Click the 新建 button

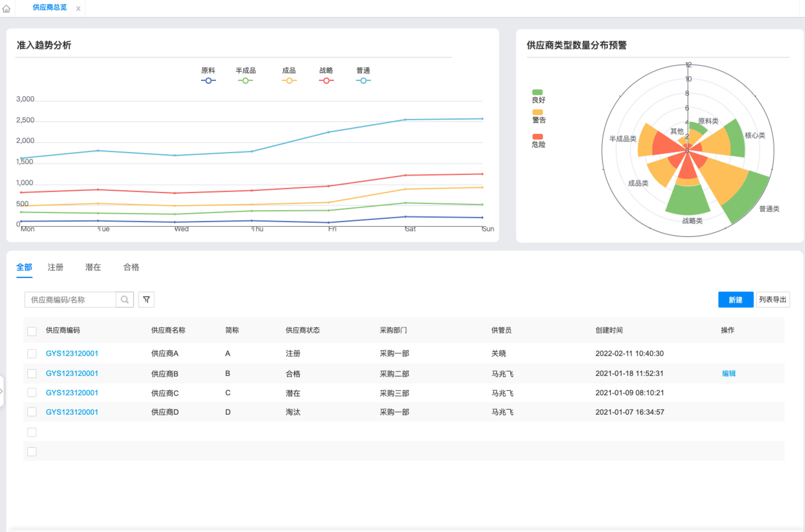click(x=735, y=300)
